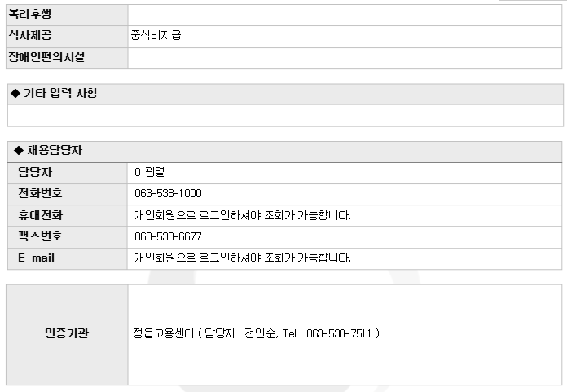Click the phone number 063-538-1000
Viewport: 567px width, 392px height.
168,194
